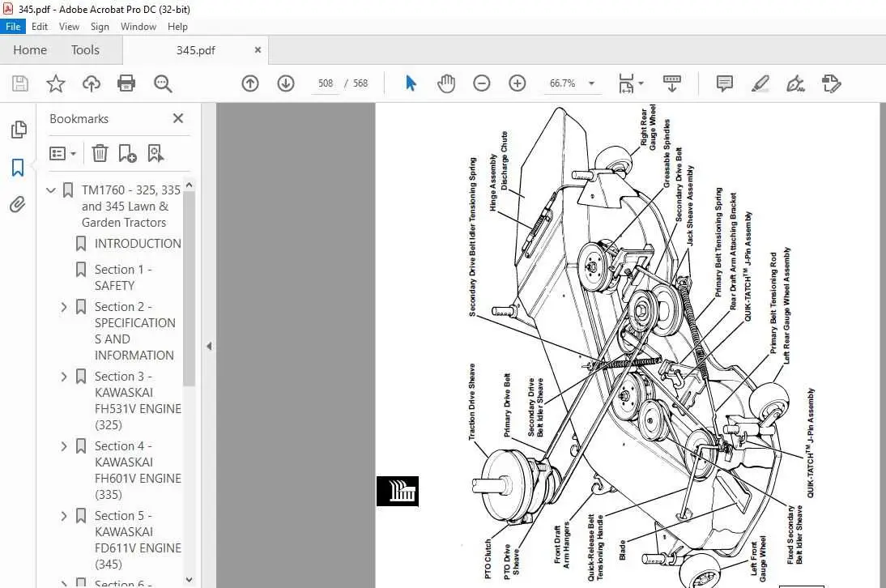Open the Sign document pen icon
The image size is (886, 588).
(x=795, y=83)
